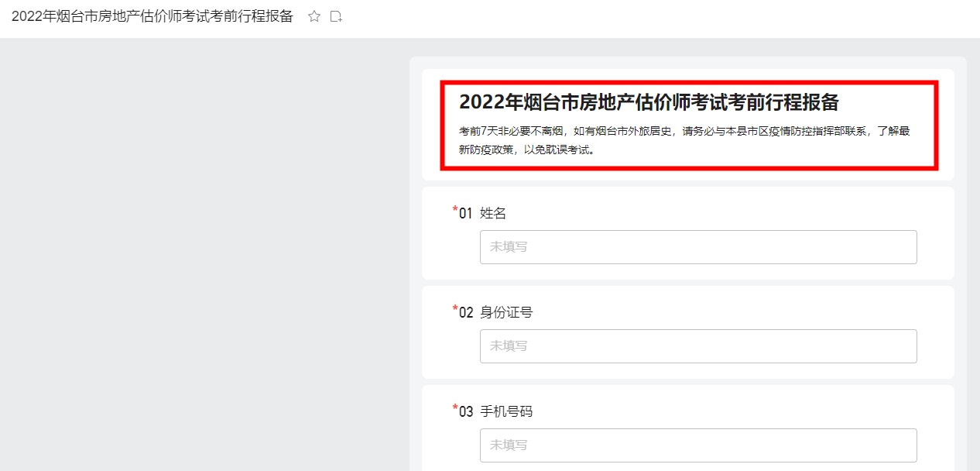Click the red asterisk before question 01
This screenshot has height=471, width=980.
(454, 208)
